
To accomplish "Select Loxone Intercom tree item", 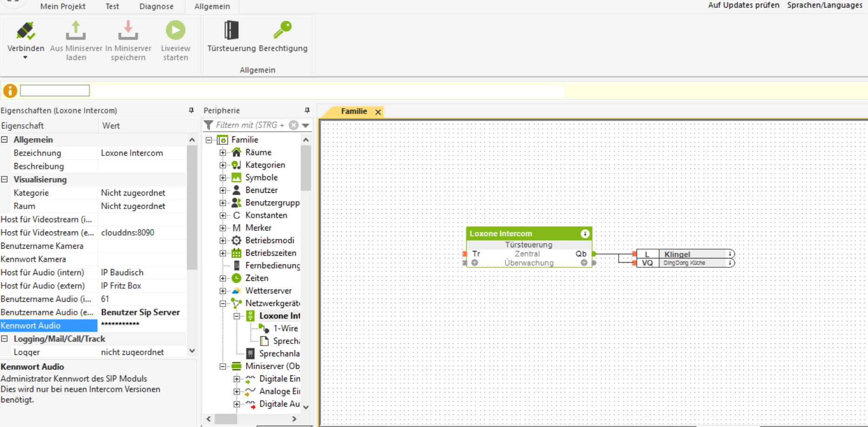I will click(x=280, y=316).
